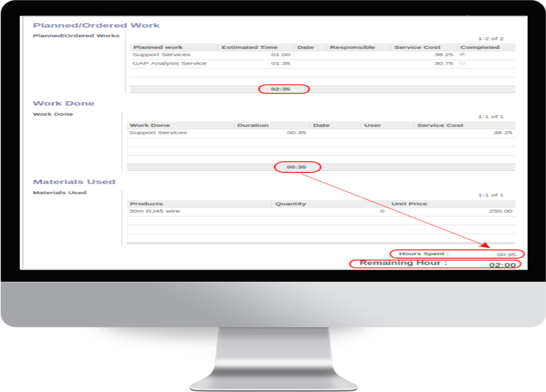The height and width of the screenshot is (392, 546).
Task: Click the 00:35 total under Duration column
Action: click(x=296, y=167)
